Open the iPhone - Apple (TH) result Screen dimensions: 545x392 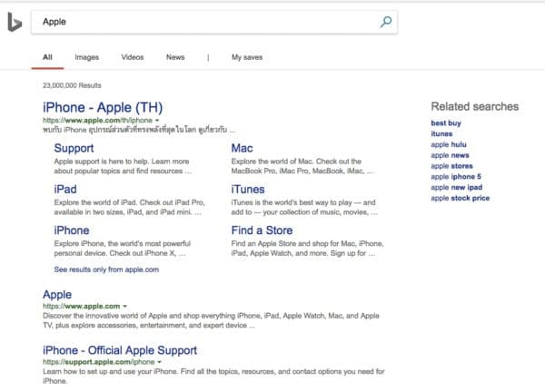(105, 108)
